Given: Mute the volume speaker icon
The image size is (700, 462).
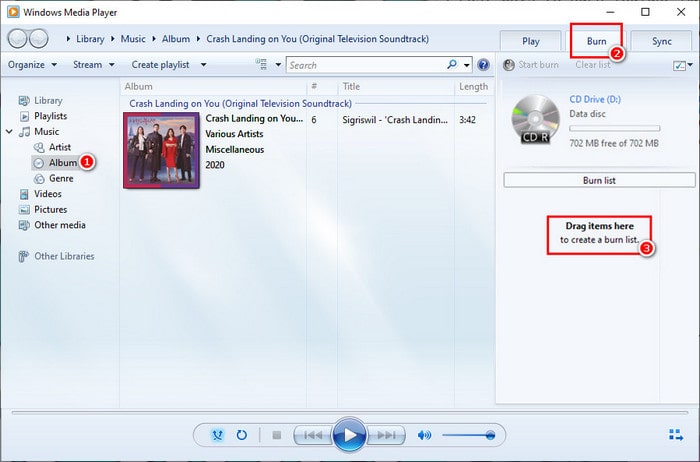Looking at the screenshot, I should [x=424, y=435].
